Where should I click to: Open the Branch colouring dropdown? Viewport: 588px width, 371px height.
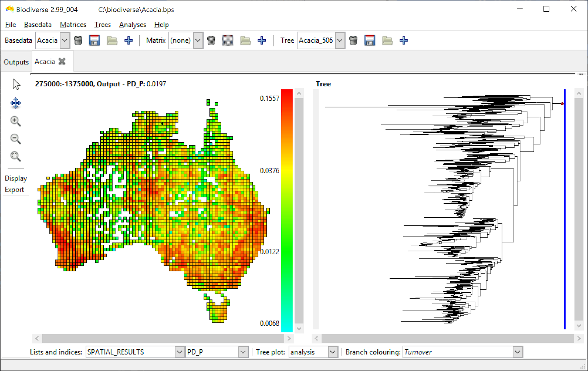click(x=517, y=352)
